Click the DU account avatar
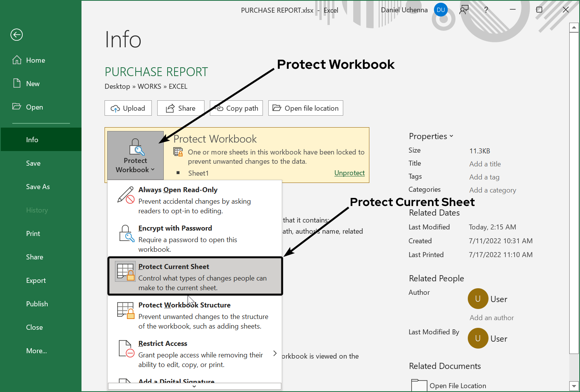This screenshot has width=580, height=392. [x=440, y=10]
